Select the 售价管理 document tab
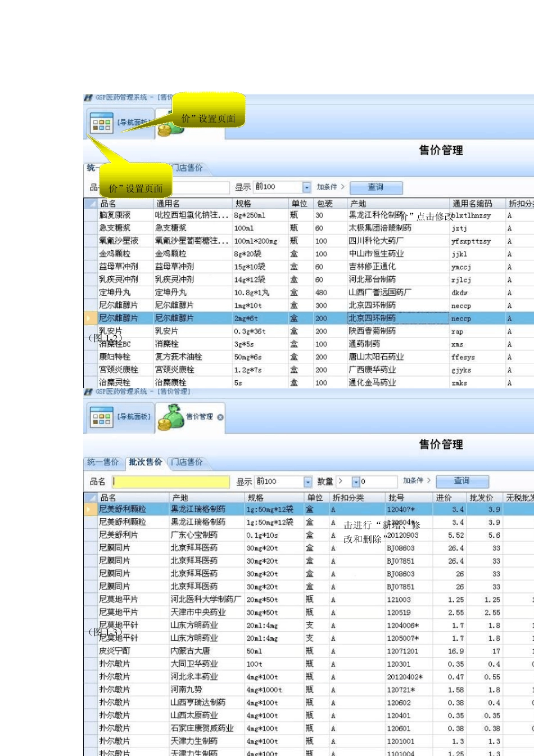This screenshot has height=756, width=534. [x=191, y=417]
